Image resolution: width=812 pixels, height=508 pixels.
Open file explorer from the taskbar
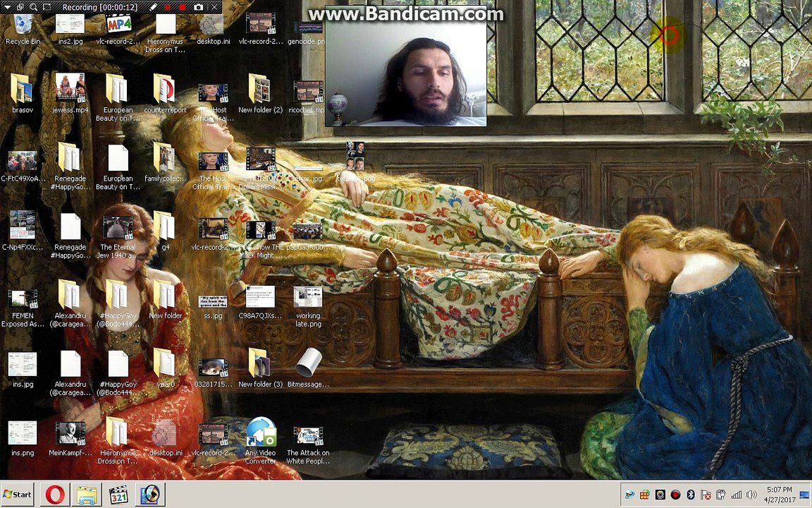(x=87, y=495)
